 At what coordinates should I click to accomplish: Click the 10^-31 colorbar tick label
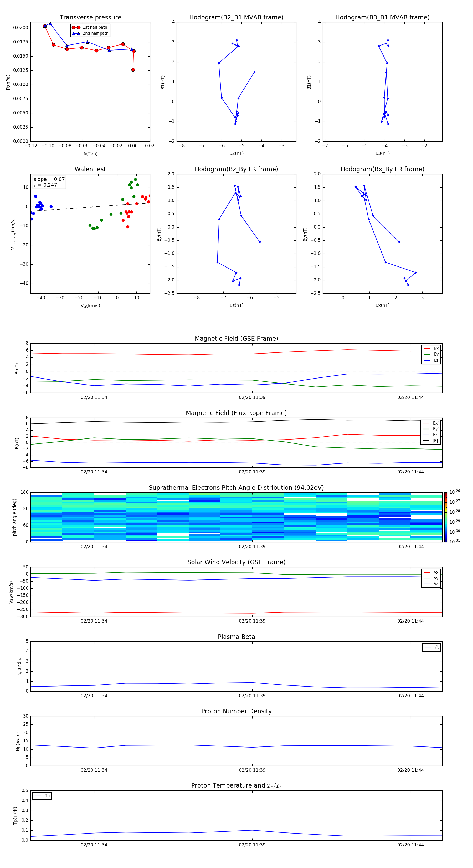455,542
